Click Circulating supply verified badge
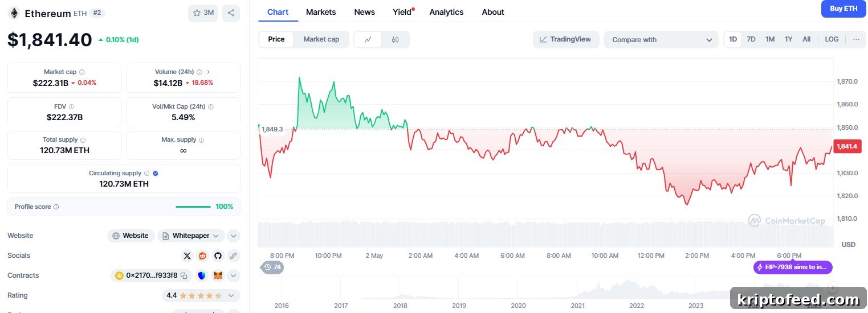 156,173
